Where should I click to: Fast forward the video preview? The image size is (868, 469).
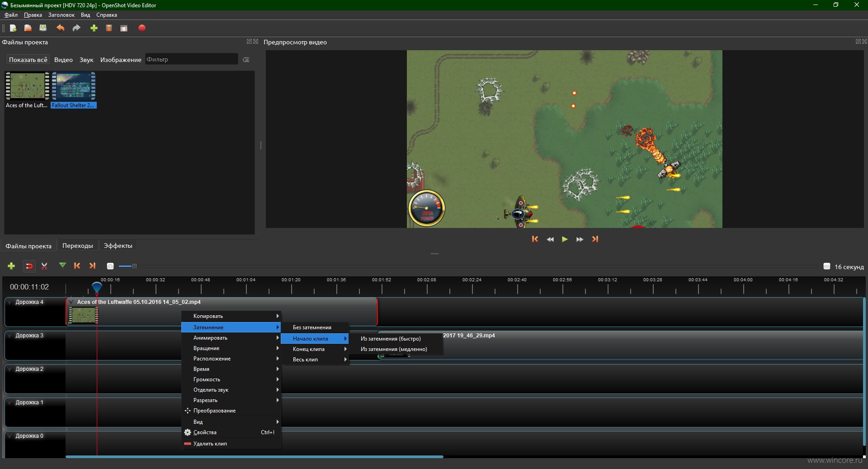click(x=580, y=239)
